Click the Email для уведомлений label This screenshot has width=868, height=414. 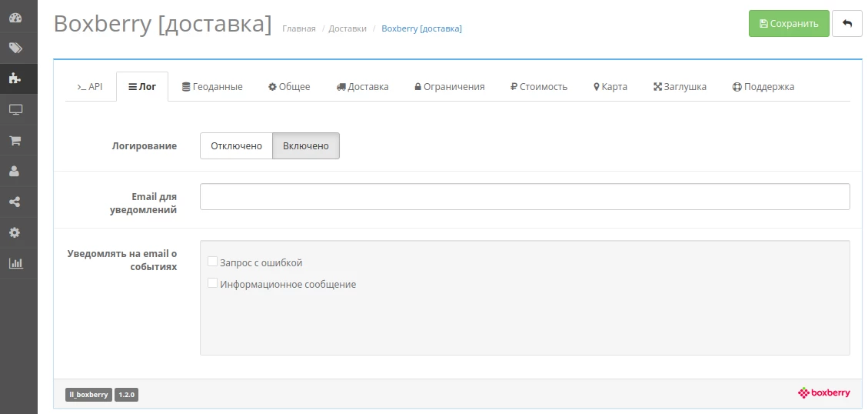143,203
